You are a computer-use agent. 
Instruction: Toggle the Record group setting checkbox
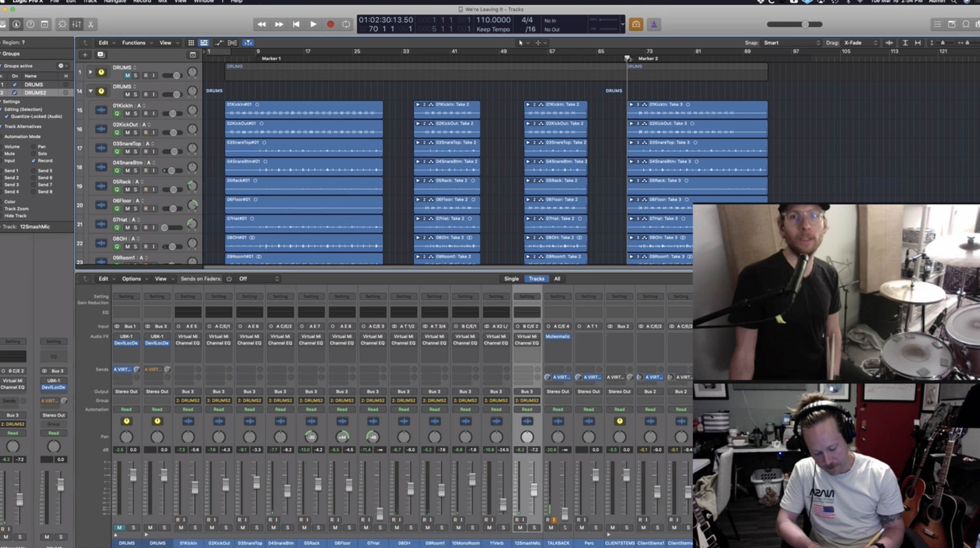[33, 161]
